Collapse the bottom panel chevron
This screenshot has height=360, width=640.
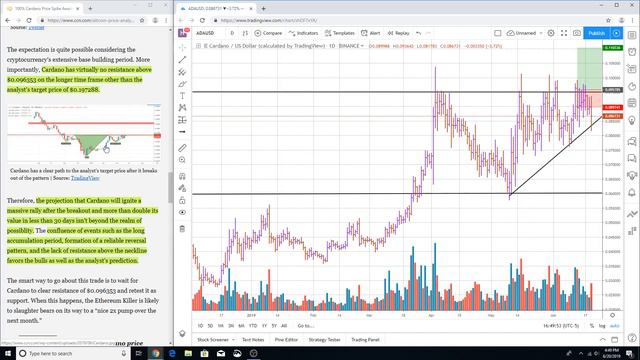(602, 340)
